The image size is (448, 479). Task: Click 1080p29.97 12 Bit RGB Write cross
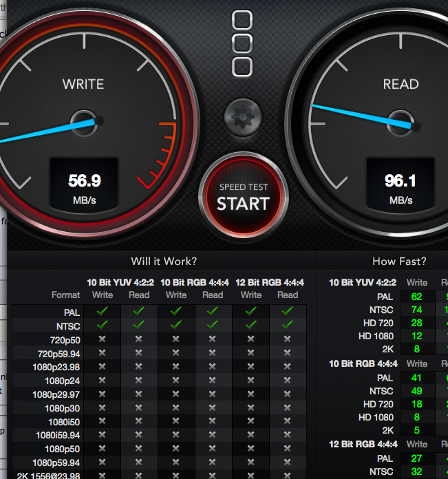(x=251, y=394)
